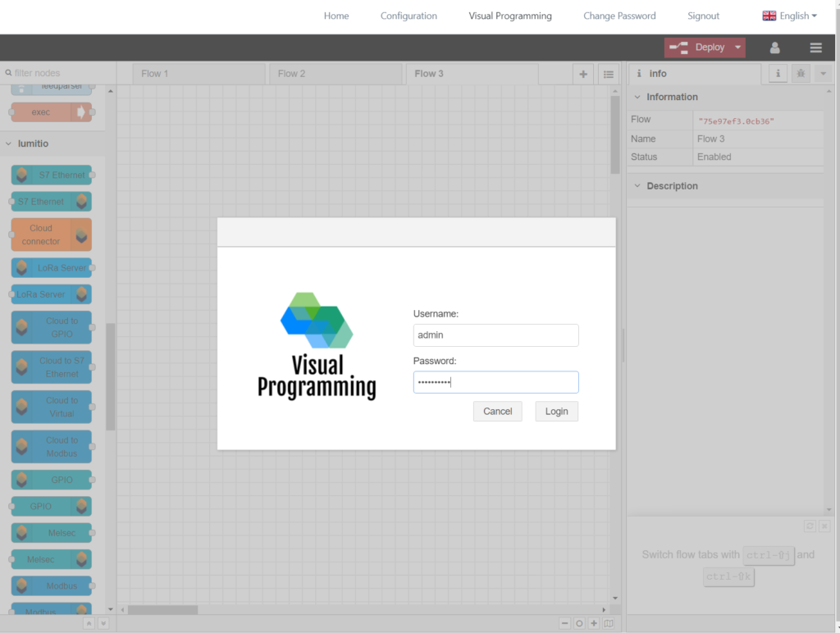Switch to the Flow 1 tab
The image size is (840, 633).
pos(199,74)
